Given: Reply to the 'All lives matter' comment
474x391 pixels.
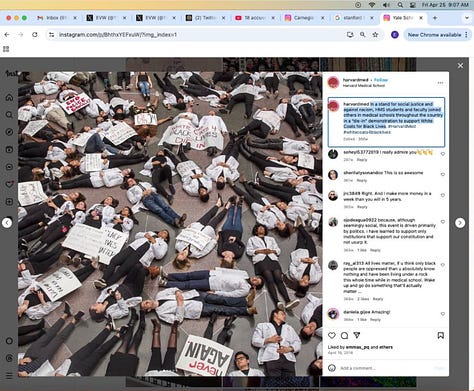Looking at the screenshot, I should pyautogui.click(x=378, y=299).
